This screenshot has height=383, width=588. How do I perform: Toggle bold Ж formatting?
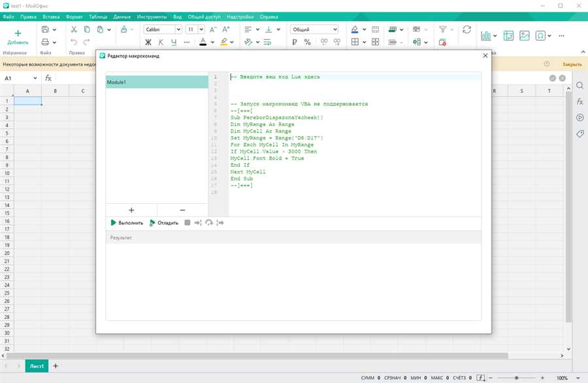click(x=148, y=42)
